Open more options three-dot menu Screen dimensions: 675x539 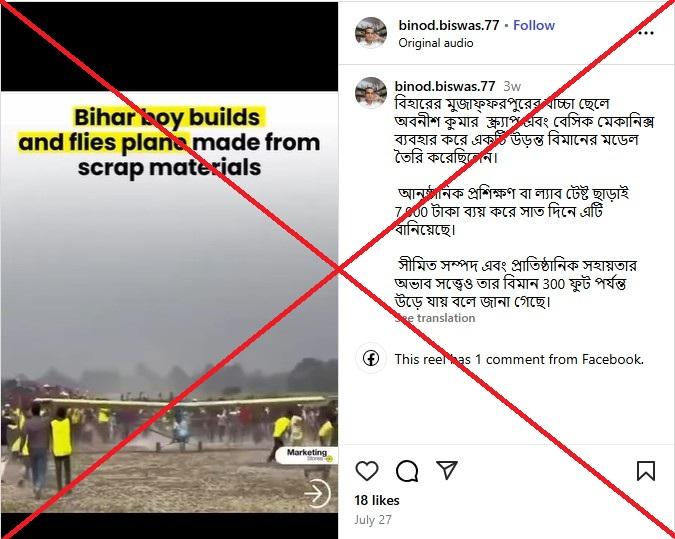646,33
